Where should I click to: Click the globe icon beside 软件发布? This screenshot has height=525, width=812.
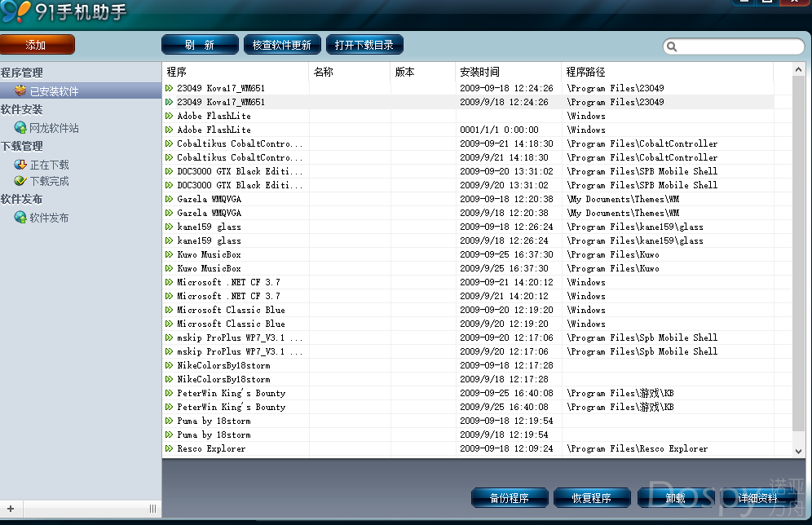[20, 217]
